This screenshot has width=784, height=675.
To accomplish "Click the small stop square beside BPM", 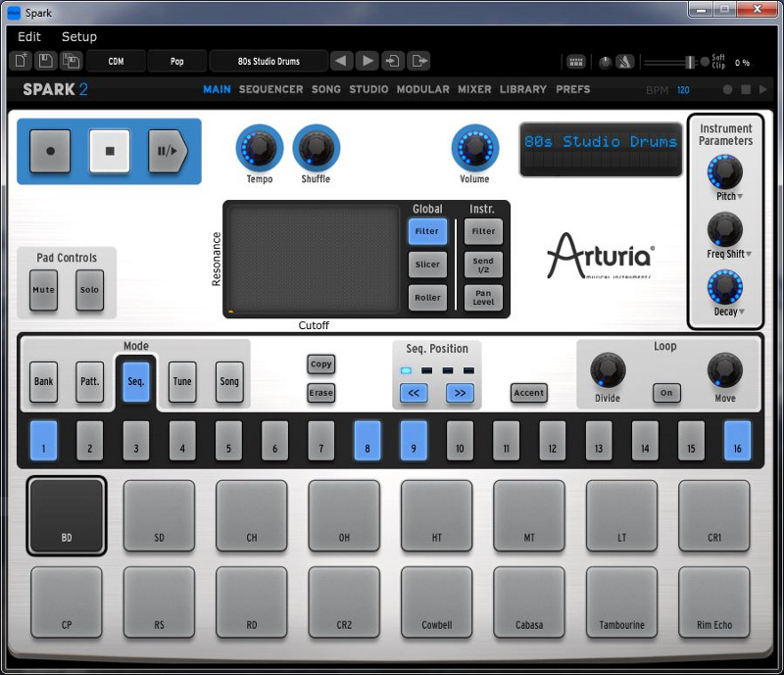I will click(x=746, y=89).
